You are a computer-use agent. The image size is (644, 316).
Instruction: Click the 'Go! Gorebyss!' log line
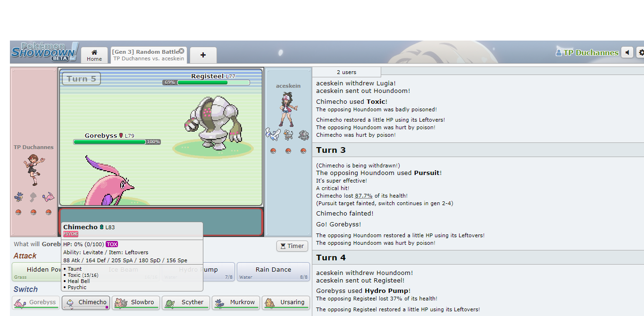point(339,224)
